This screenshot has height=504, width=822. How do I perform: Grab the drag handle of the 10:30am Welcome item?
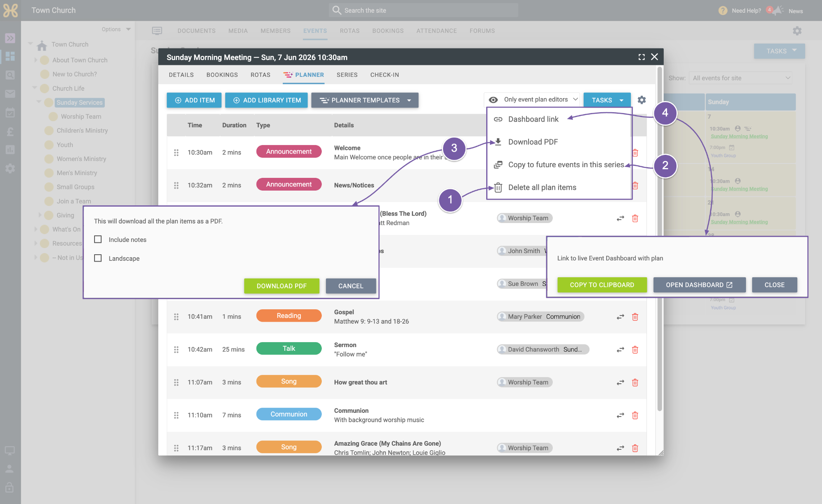click(176, 152)
